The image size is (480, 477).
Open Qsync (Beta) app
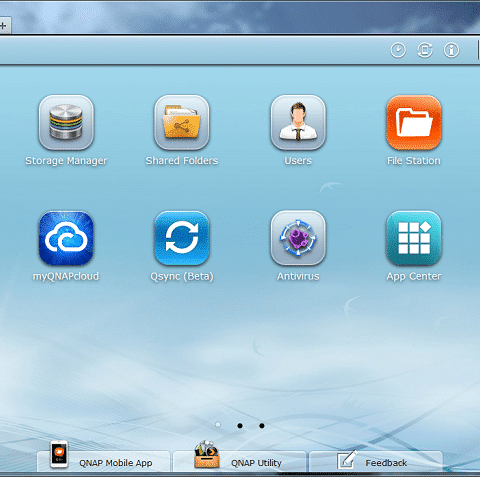182,238
